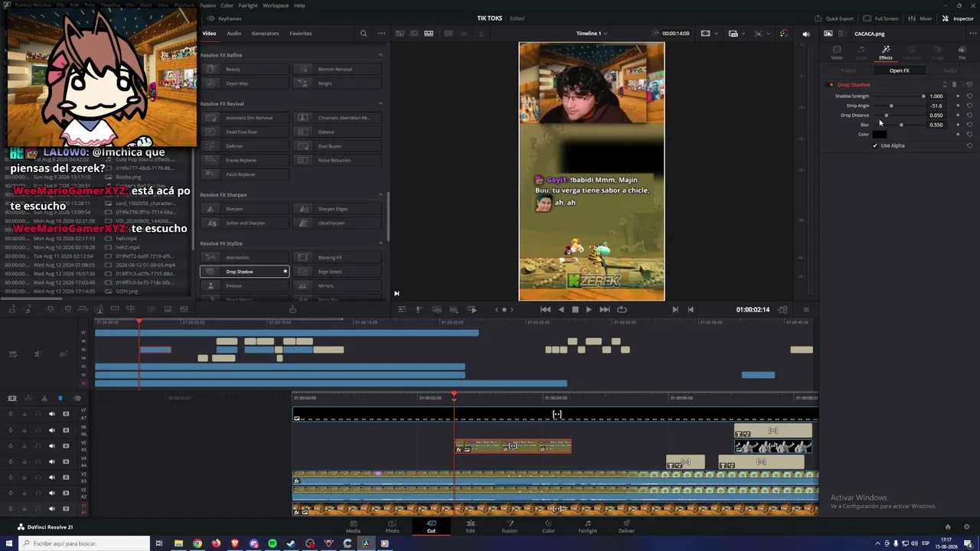Go to the Edit page
The image size is (980, 551).
tap(470, 527)
